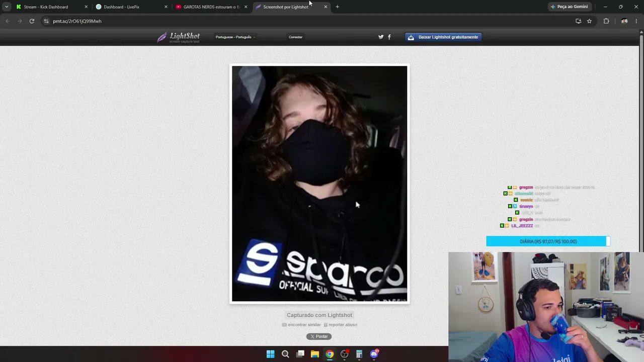644x362 pixels.
Task: Click username vootric in the chat overlay
Action: (x=526, y=200)
